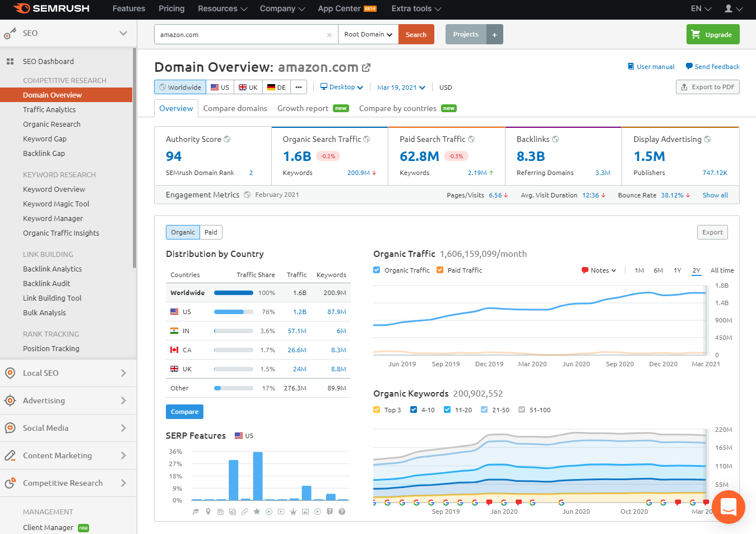756x534 pixels.
Task: Open the Notes dropdown on traffic chart
Action: pos(599,270)
